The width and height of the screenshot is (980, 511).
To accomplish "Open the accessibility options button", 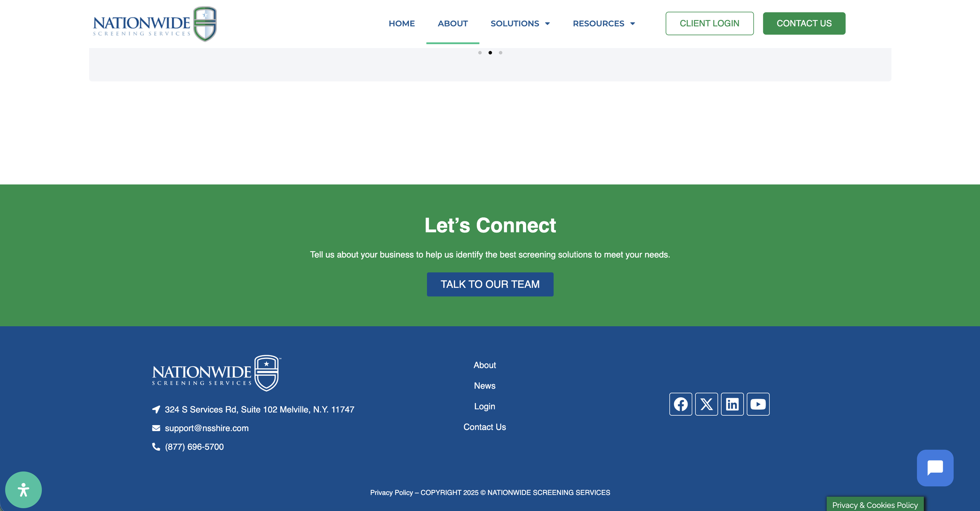I will (24, 490).
